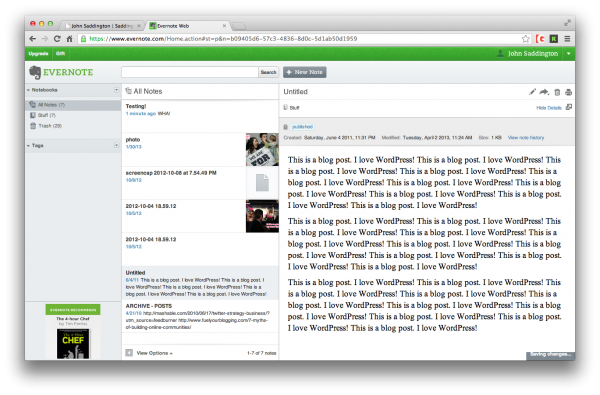
Task: Share the note with the arrow icon
Action: coord(544,92)
